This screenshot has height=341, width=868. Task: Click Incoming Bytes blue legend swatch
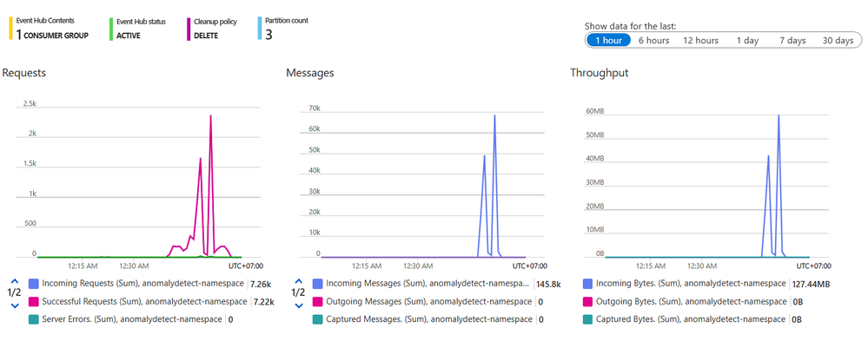click(588, 284)
